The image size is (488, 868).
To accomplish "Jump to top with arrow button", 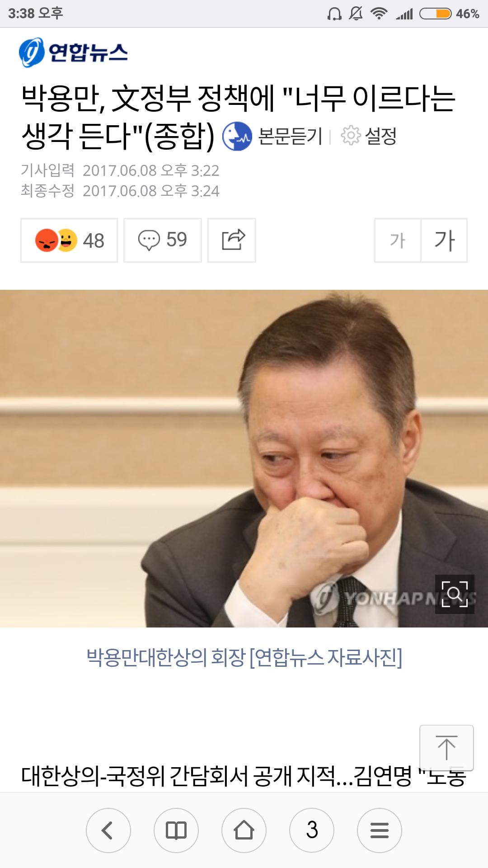I will click(x=446, y=748).
